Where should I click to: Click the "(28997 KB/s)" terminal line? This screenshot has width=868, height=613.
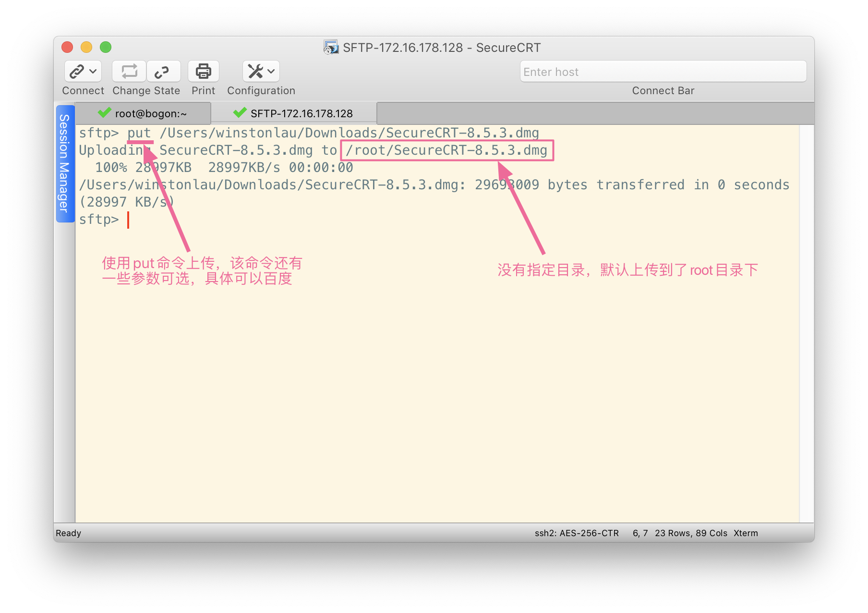(x=127, y=202)
